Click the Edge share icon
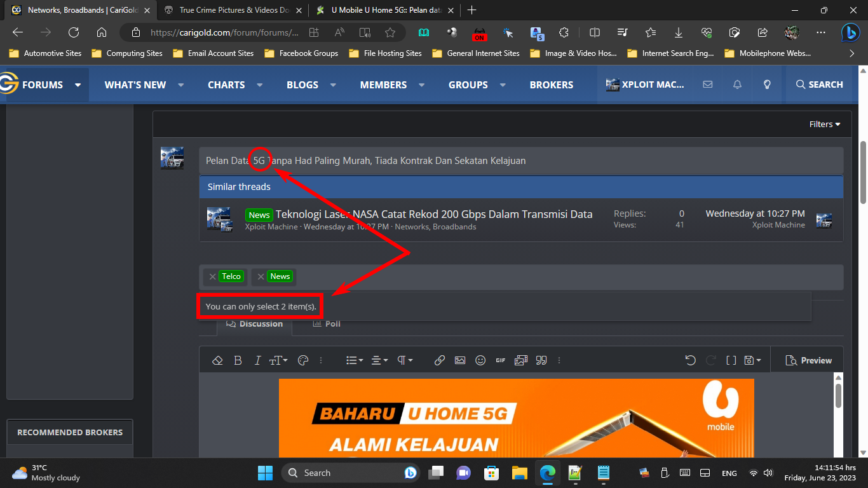Screen dimensions: 868x488 point(763,32)
